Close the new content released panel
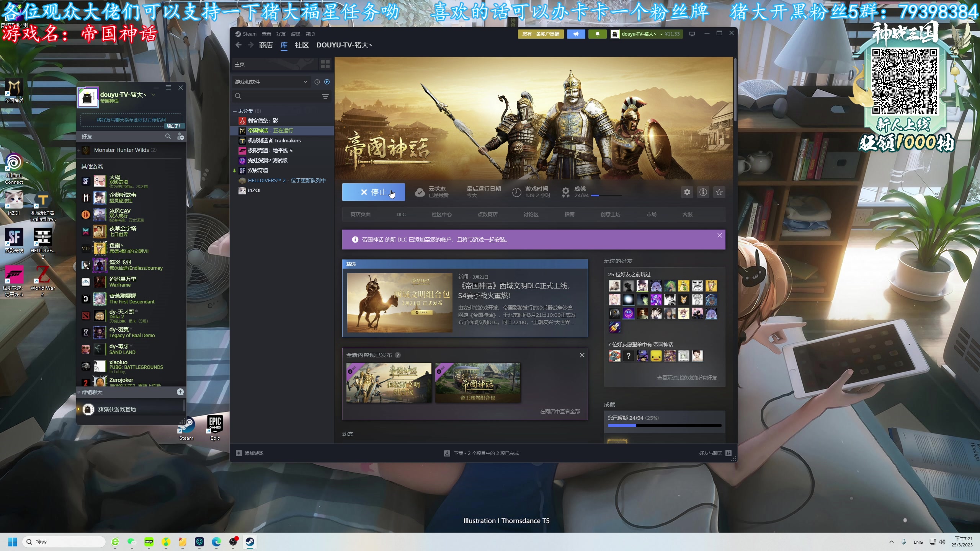Viewport: 980px width, 551px height. [x=582, y=355]
